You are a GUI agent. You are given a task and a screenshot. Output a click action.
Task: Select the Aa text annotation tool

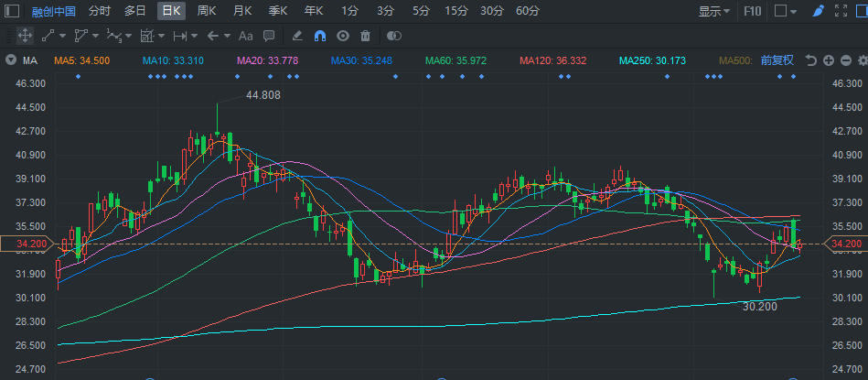tap(245, 36)
